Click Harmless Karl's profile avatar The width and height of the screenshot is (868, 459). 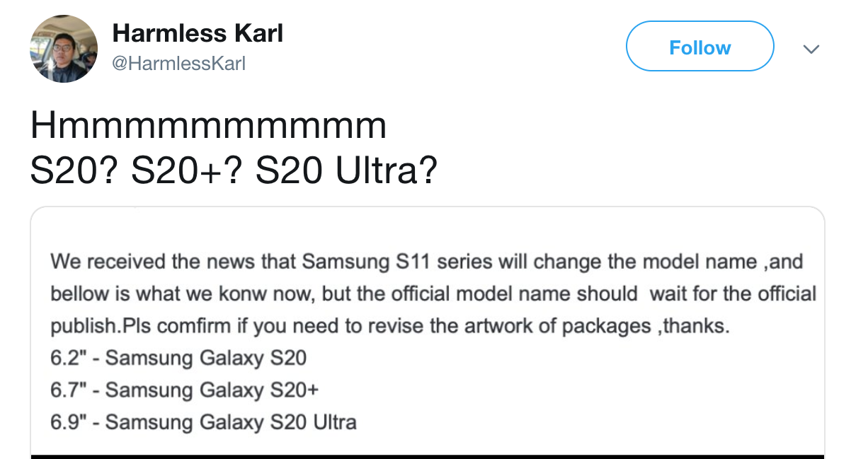[64, 49]
